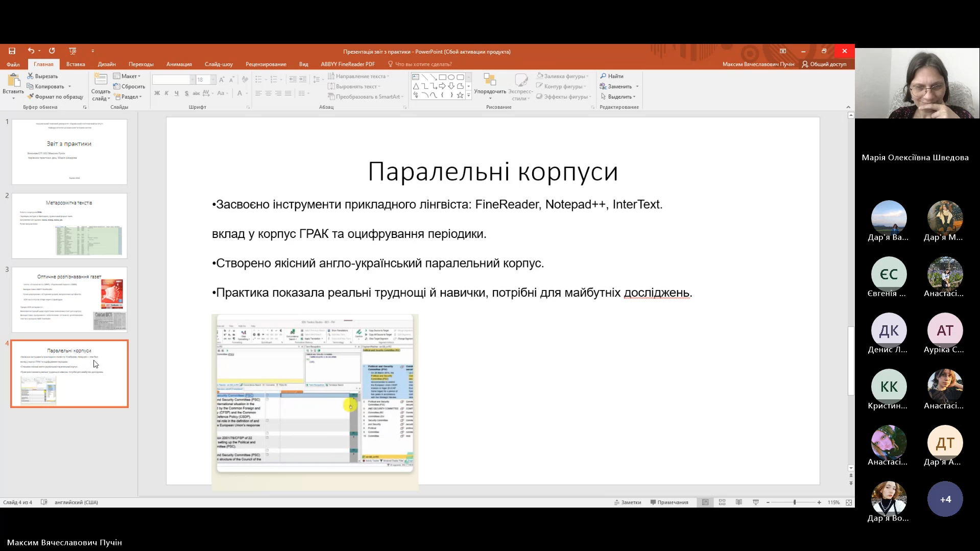Undo the last action
The image size is (980, 551).
coord(31,51)
